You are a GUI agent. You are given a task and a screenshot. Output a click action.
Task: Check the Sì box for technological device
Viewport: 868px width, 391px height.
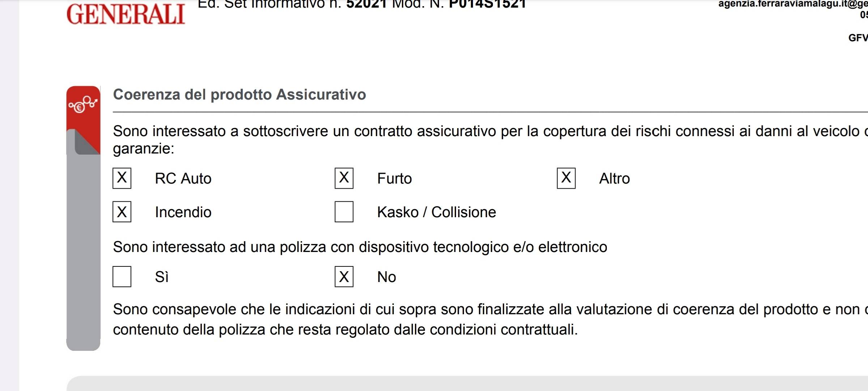click(122, 277)
